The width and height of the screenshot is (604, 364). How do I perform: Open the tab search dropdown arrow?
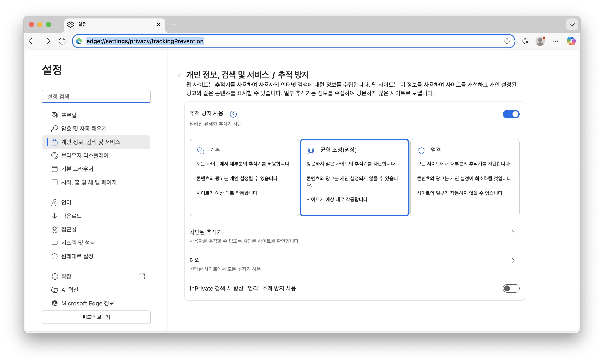point(572,24)
